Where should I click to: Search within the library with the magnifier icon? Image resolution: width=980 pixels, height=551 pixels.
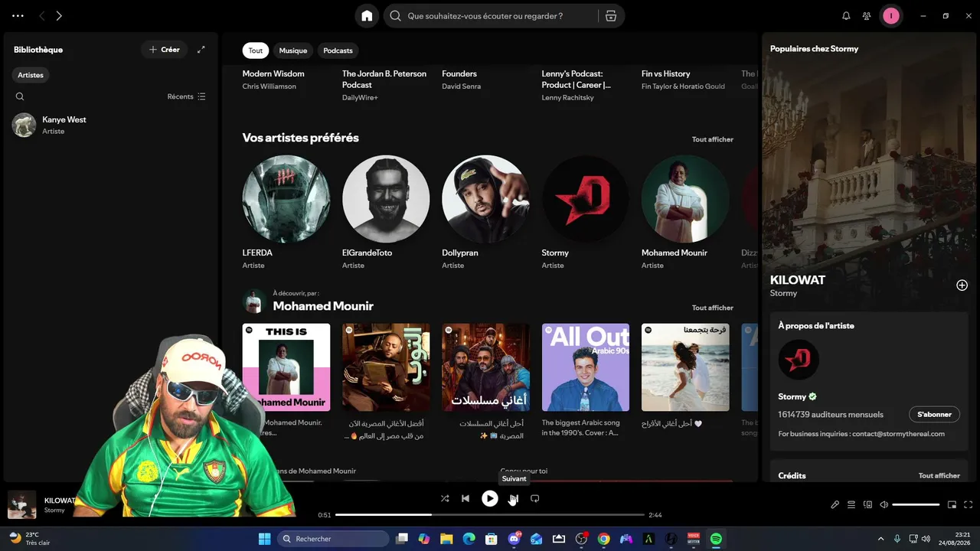click(20, 96)
